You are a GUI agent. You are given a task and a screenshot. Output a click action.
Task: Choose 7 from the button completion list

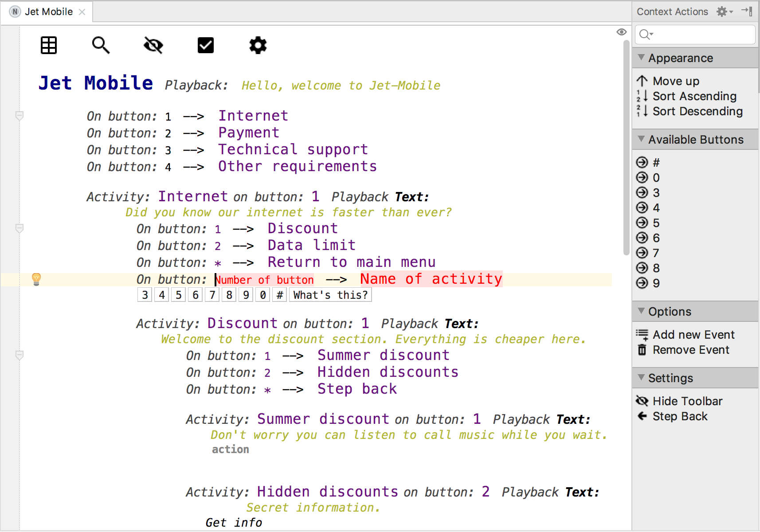coord(212,295)
